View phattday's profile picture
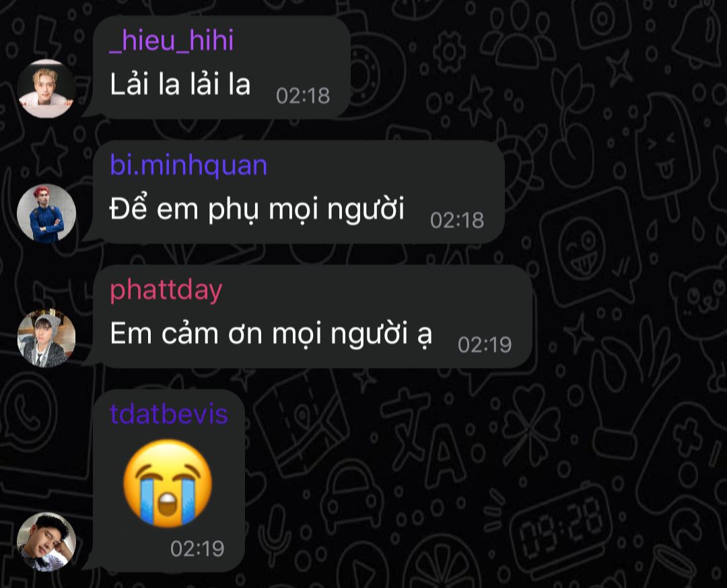This screenshot has height=588, width=727. (46, 338)
